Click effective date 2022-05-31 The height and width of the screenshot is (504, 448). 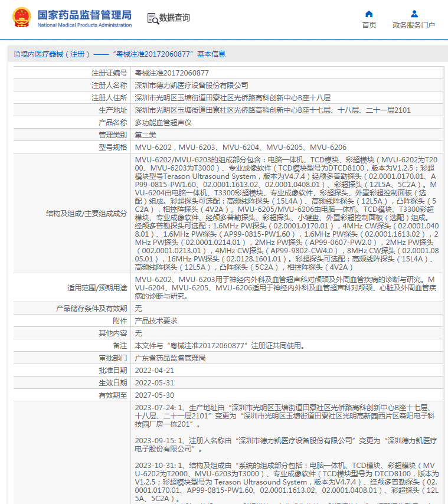[155, 382]
